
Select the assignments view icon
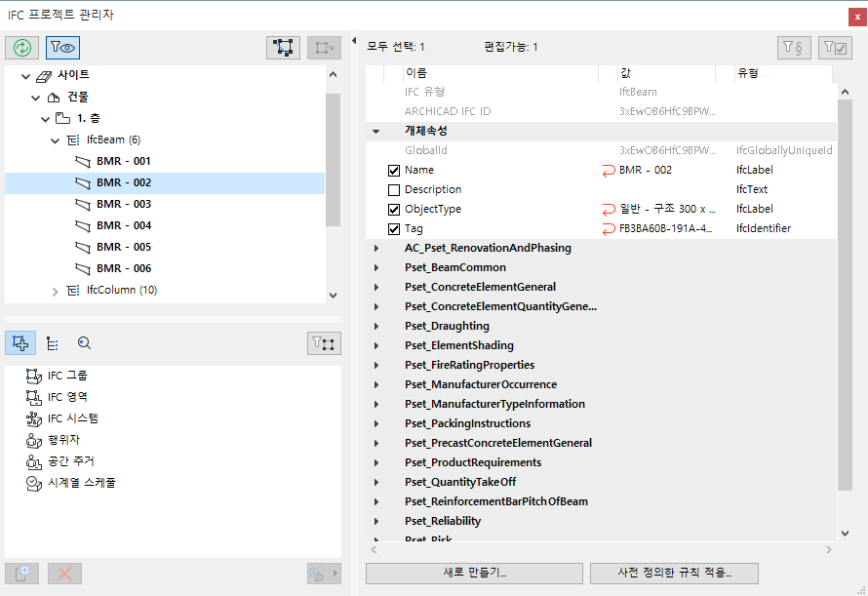20,343
